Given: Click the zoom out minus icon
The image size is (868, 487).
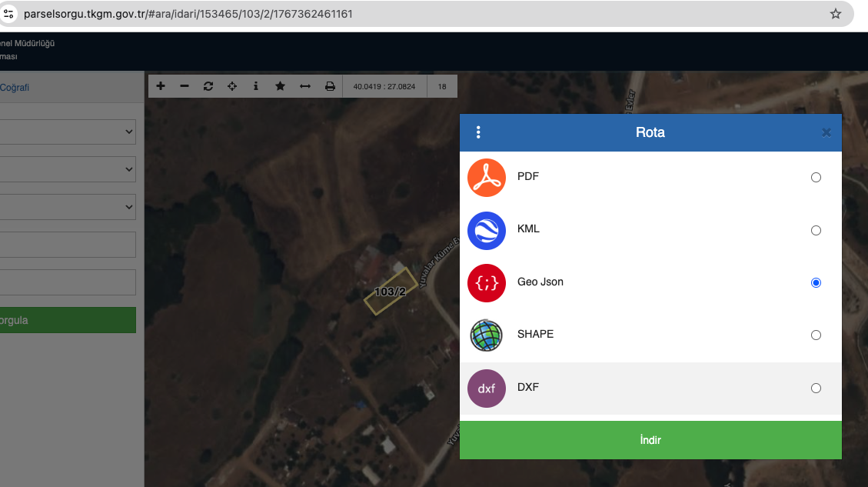Looking at the screenshot, I should pyautogui.click(x=185, y=86).
